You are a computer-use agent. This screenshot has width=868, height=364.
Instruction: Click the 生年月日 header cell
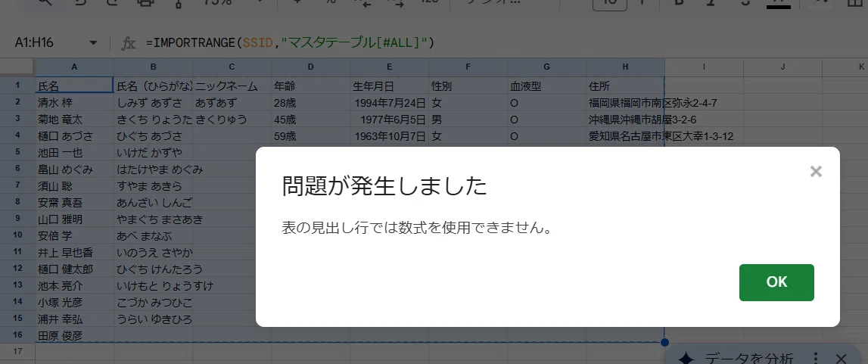(389, 86)
